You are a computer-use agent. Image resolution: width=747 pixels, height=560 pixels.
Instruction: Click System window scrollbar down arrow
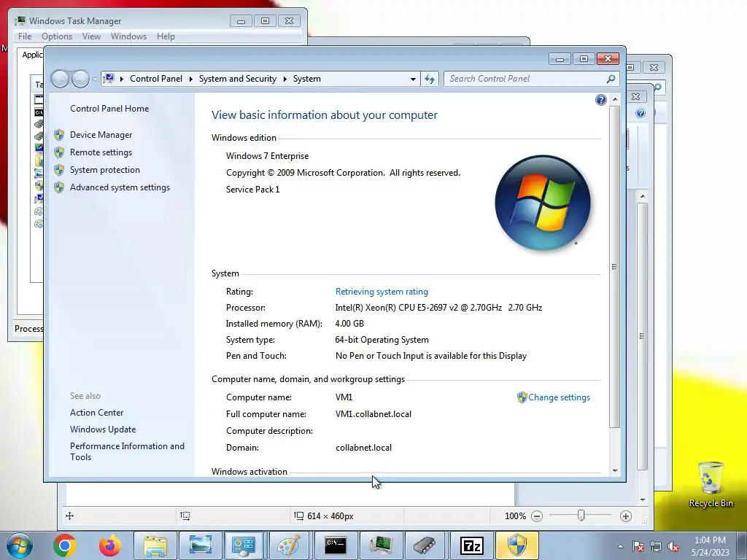click(615, 470)
